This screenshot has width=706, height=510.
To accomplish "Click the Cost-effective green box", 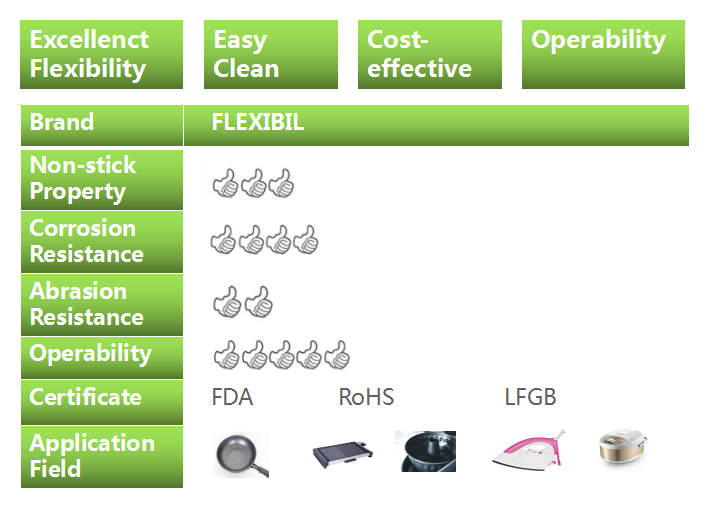I will point(430,54).
